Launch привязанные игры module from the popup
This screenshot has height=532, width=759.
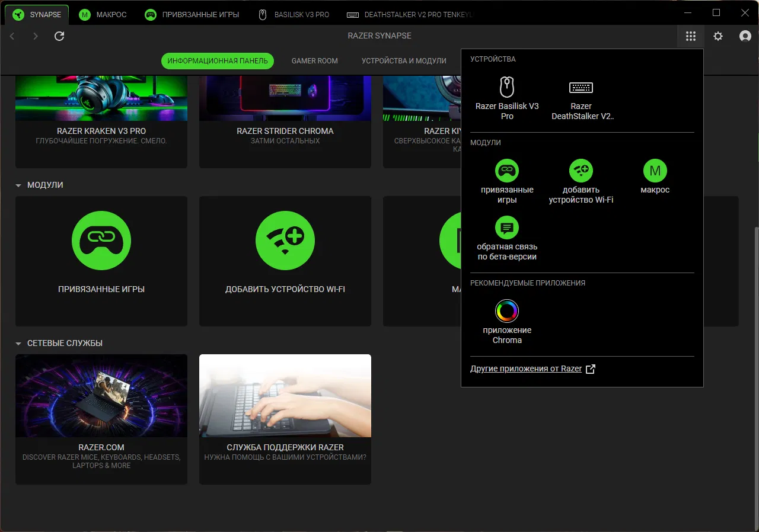507,182
